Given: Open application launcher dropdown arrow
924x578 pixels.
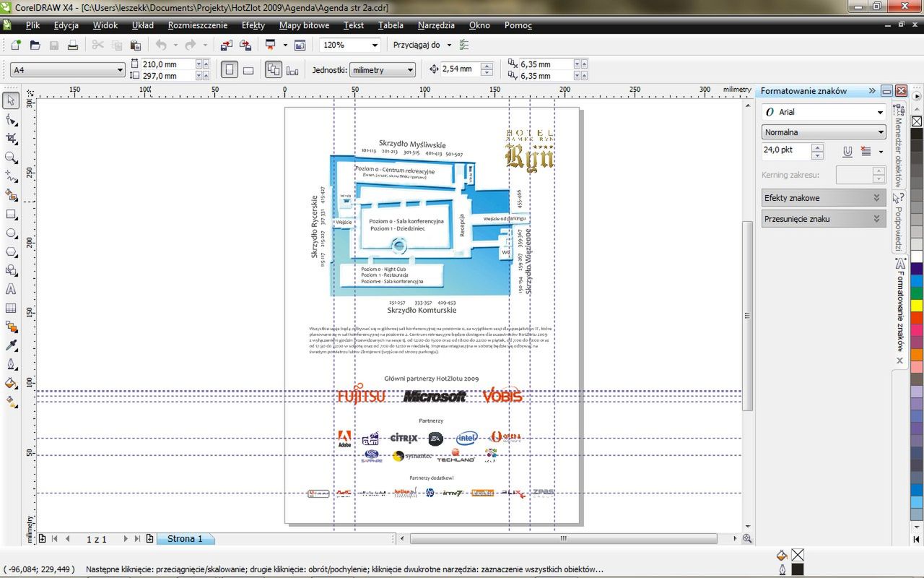Looking at the screenshot, I should coord(285,45).
